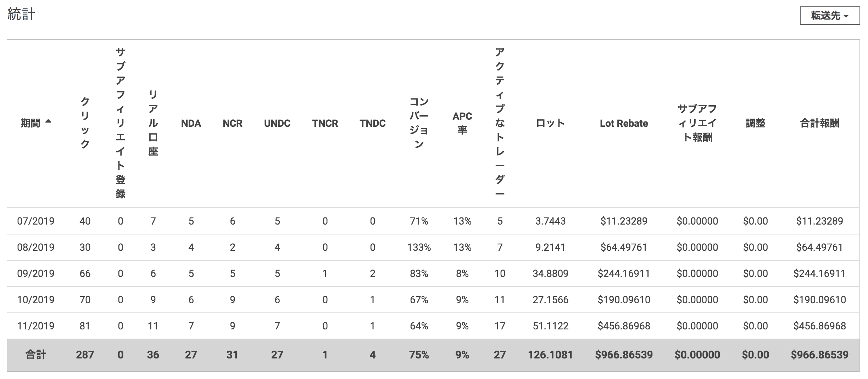Screen dimensions: 868x379
Task: Open the 転送先 export dropdown
Action: point(829,16)
